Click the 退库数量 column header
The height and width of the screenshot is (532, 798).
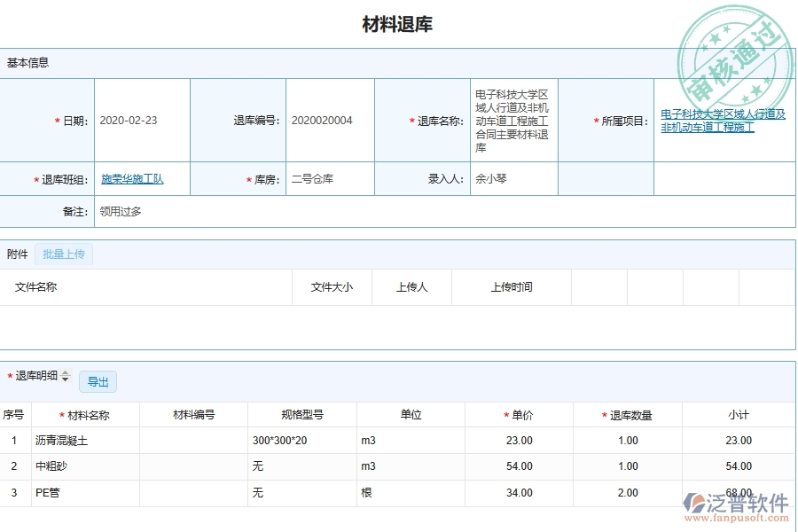pyautogui.click(x=628, y=414)
